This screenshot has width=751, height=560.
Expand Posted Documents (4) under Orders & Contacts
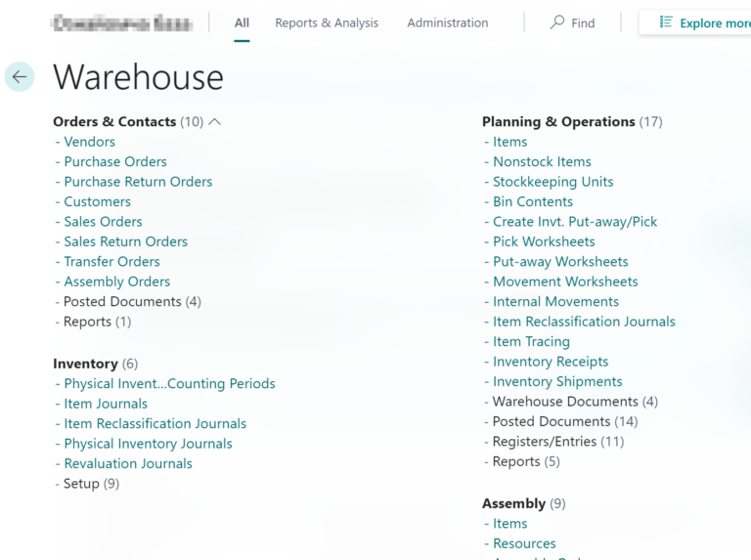pos(131,302)
